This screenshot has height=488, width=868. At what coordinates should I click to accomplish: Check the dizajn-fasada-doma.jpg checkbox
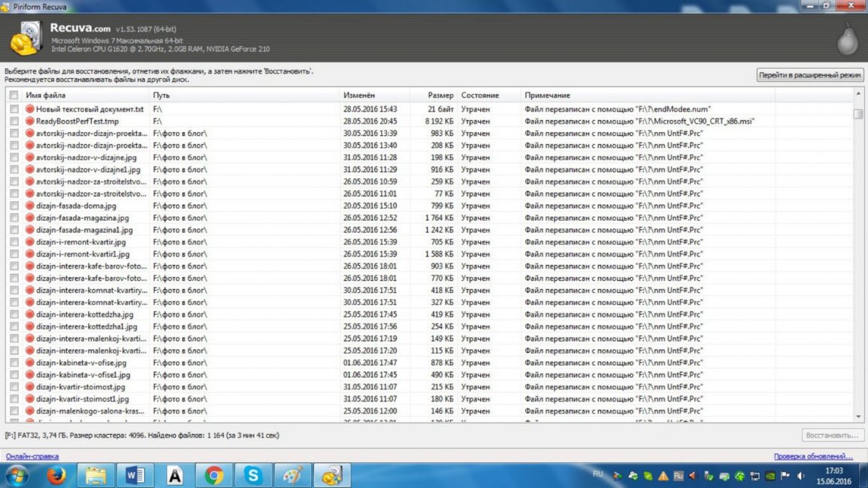pyautogui.click(x=14, y=206)
